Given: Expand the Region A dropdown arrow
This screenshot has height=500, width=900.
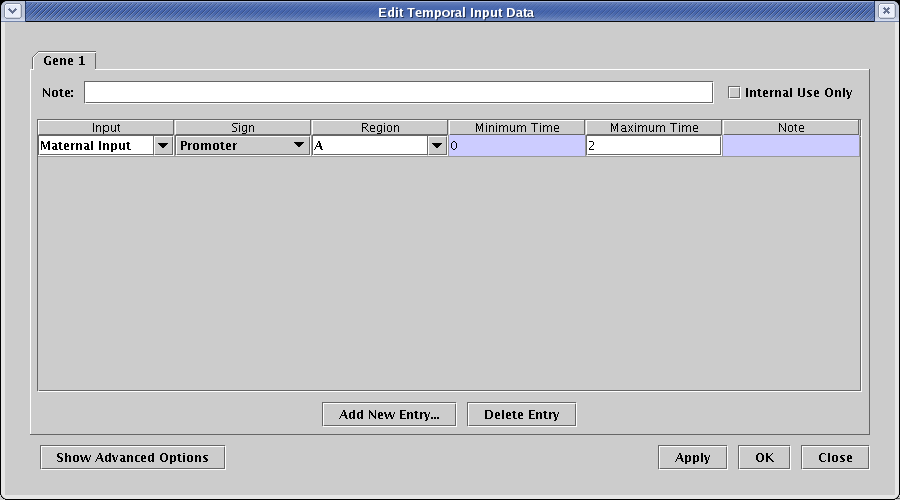Looking at the screenshot, I should pos(437,146).
